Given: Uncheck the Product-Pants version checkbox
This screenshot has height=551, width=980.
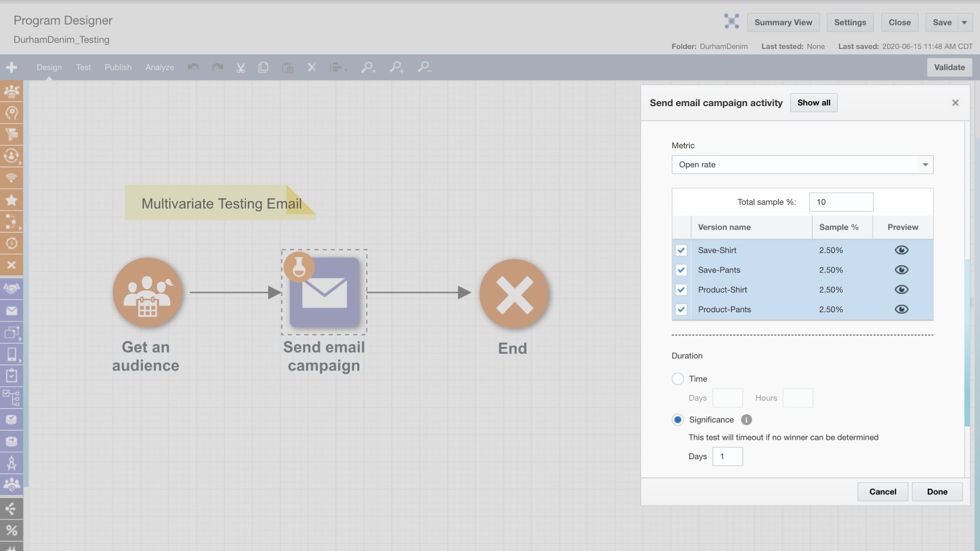Looking at the screenshot, I should pyautogui.click(x=681, y=310).
